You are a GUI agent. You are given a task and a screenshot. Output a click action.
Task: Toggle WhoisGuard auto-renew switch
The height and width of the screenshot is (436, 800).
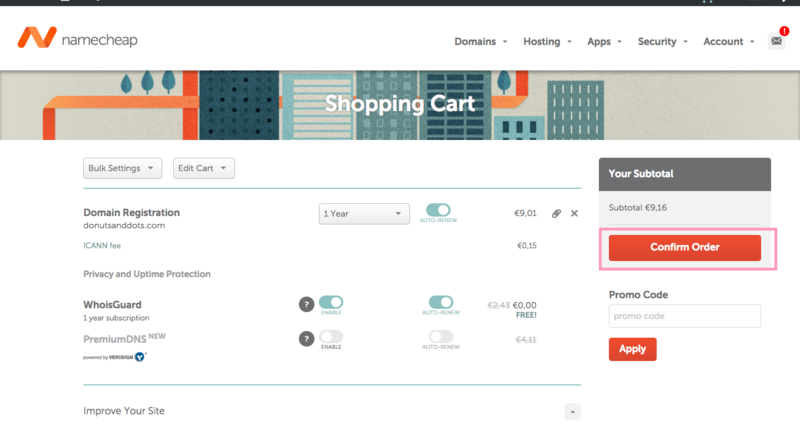click(x=441, y=302)
